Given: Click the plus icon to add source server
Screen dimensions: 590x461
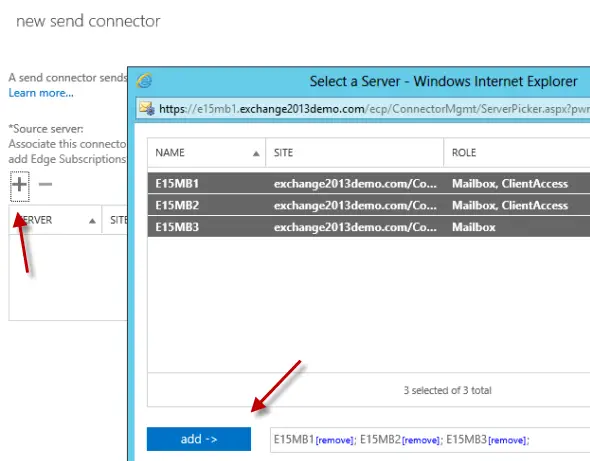Looking at the screenshot, I should tap(19, 185).
